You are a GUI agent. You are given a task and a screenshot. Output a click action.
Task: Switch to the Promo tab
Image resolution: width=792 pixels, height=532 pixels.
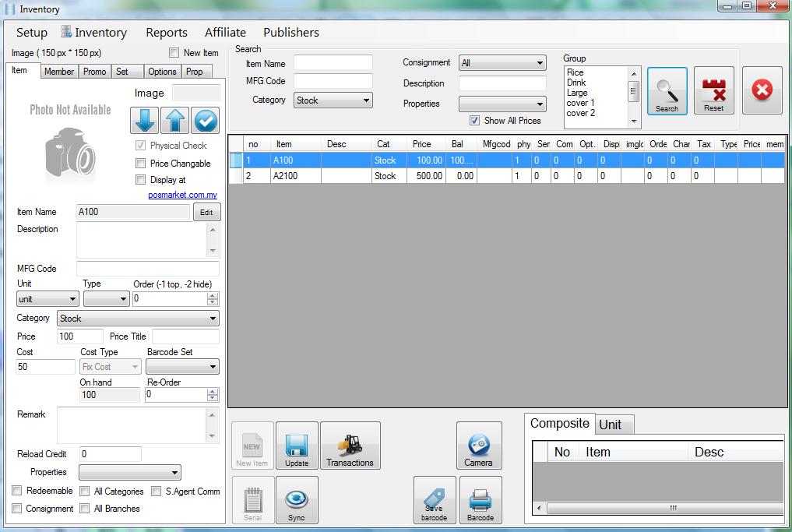pos(94,72)
